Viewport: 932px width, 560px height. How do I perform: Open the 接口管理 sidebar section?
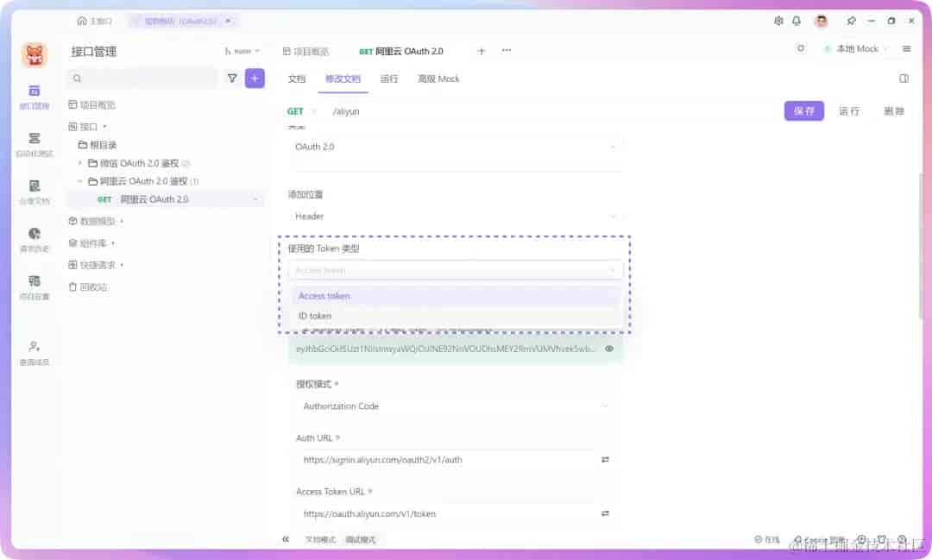[x=34, y=97]
